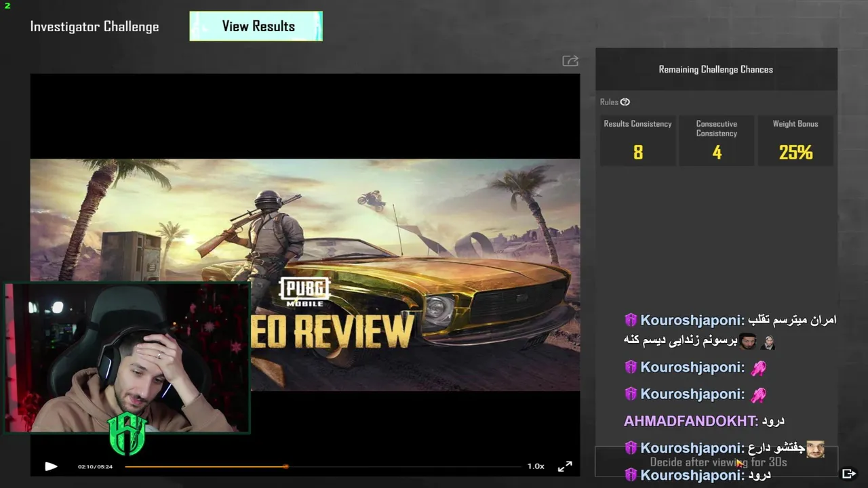Click the Weight Bonus label
868x488 pixels.
pos(795,124)
